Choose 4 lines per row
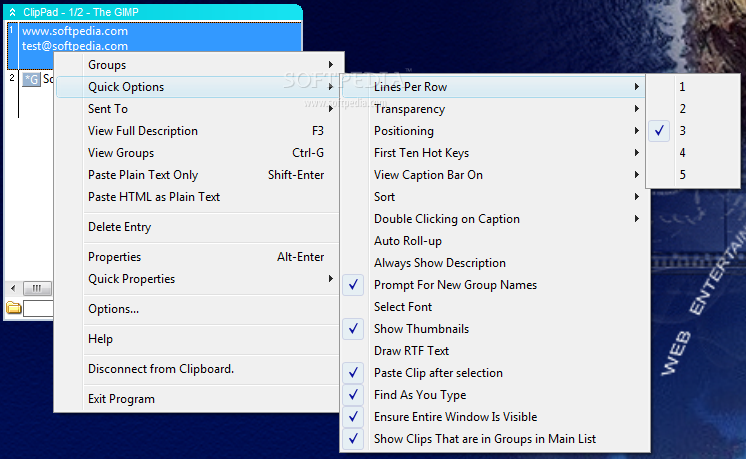 click(x=693, y=153)
